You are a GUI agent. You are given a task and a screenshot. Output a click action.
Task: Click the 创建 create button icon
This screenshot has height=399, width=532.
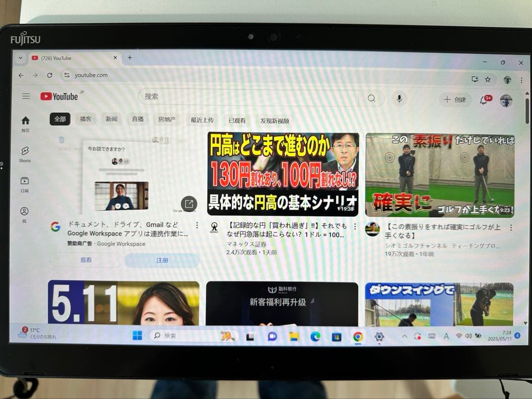454,100
